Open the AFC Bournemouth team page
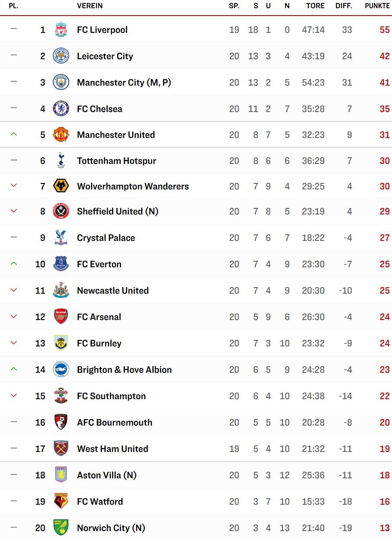Screen dimensions: 392x538 click(x=115, y=423)
